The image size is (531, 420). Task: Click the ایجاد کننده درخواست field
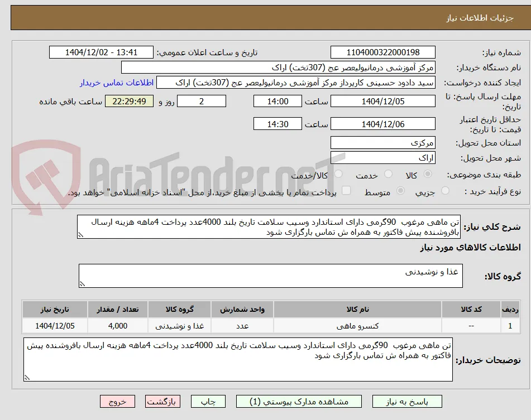pos(295,83)
